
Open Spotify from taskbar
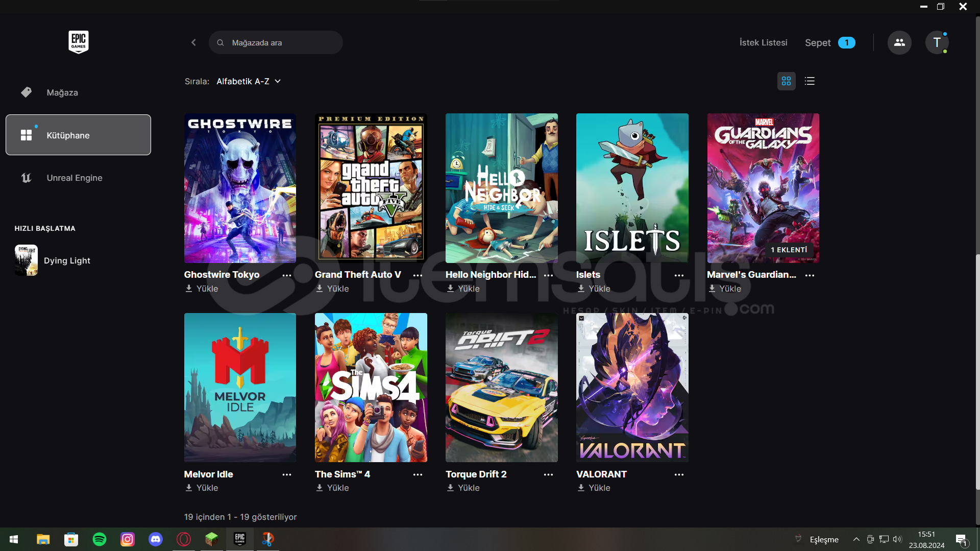click(100, 539)
